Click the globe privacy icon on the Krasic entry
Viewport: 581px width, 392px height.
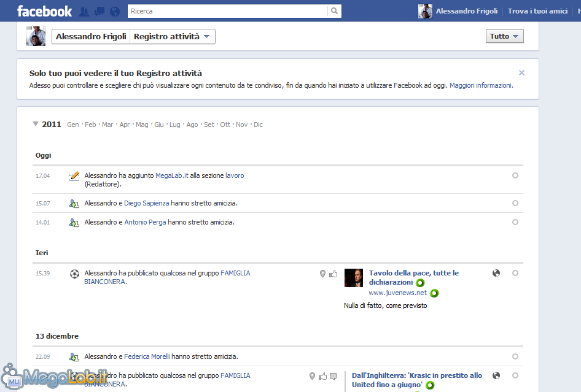click(x=496, y=375)
